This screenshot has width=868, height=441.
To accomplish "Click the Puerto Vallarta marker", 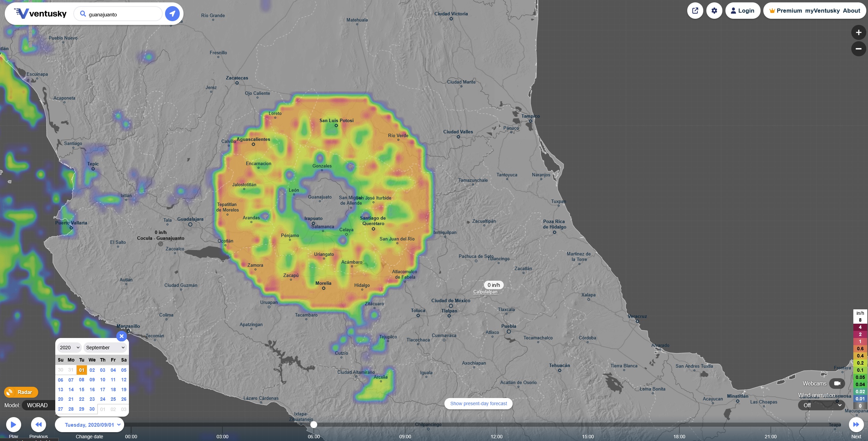I will point(71,228).
